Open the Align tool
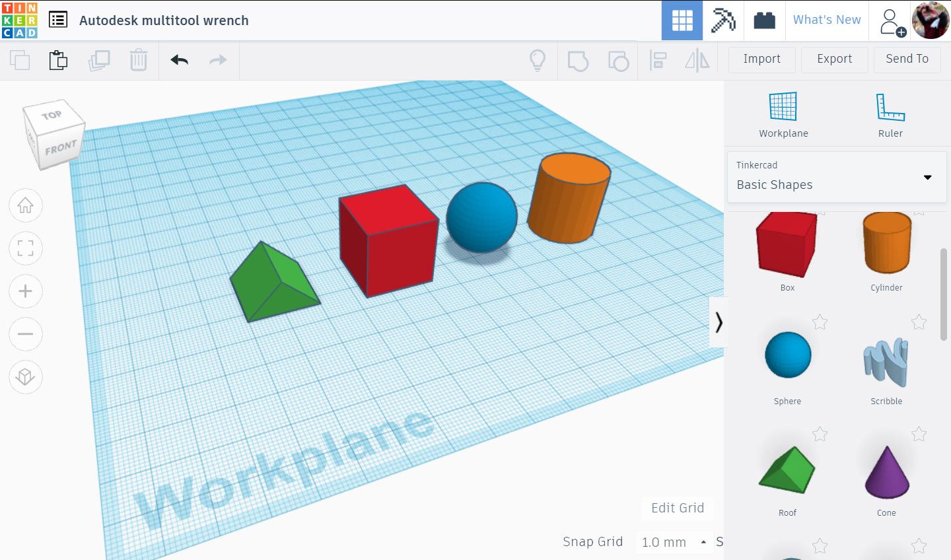 658,60
